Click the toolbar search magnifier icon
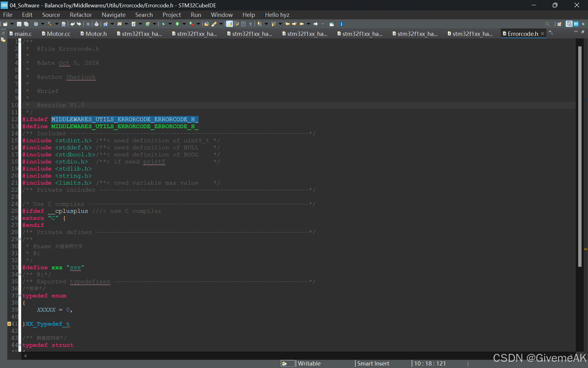The width and height of the screenshot is (588, 368). pos(547,24)
